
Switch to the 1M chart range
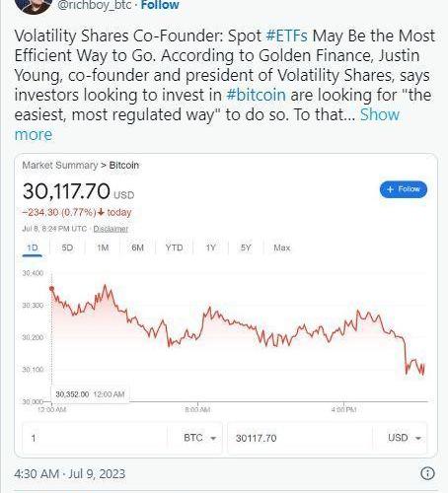coord(103,247)
